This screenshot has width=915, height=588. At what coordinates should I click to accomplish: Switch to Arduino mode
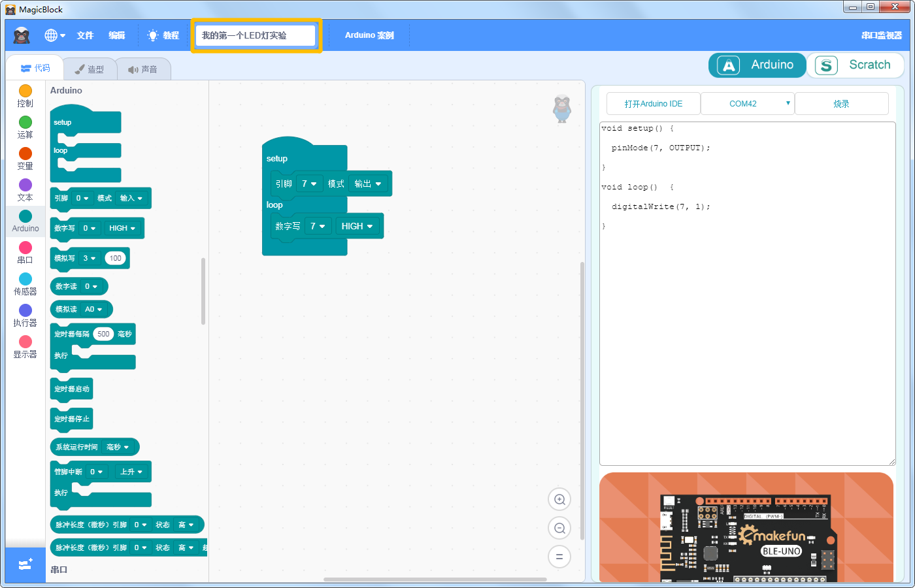point(757,65)
